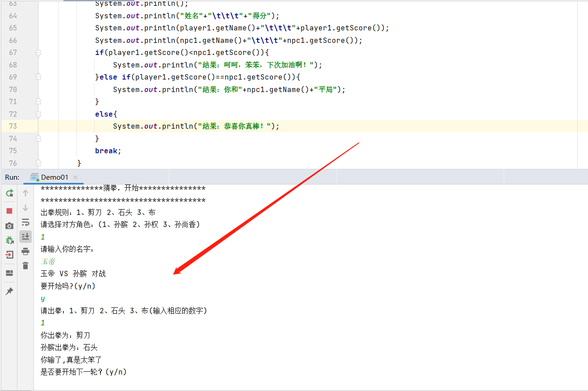
Task: Click console line "请输入你的名字："
Action: (x=67, y=249)
